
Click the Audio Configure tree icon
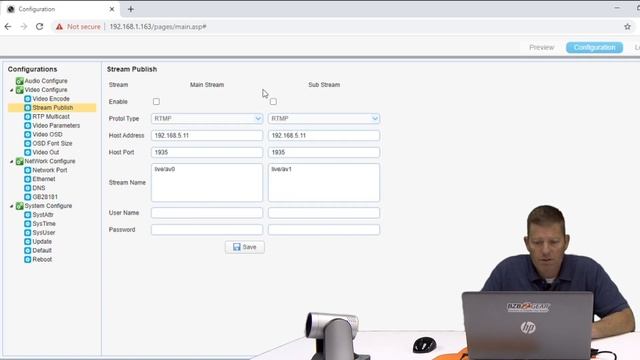[x=19, y=81]
